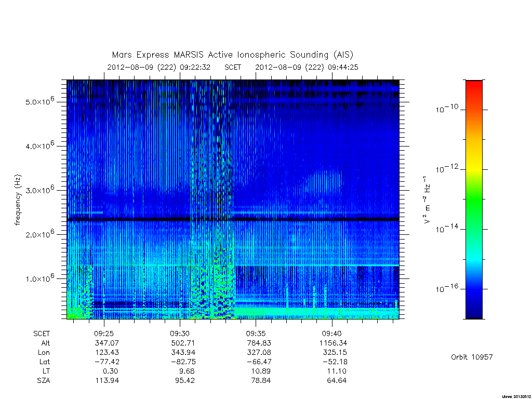Click the 09:40 time tick label
This screenshot has height=399, width=532.
(332, 334)
